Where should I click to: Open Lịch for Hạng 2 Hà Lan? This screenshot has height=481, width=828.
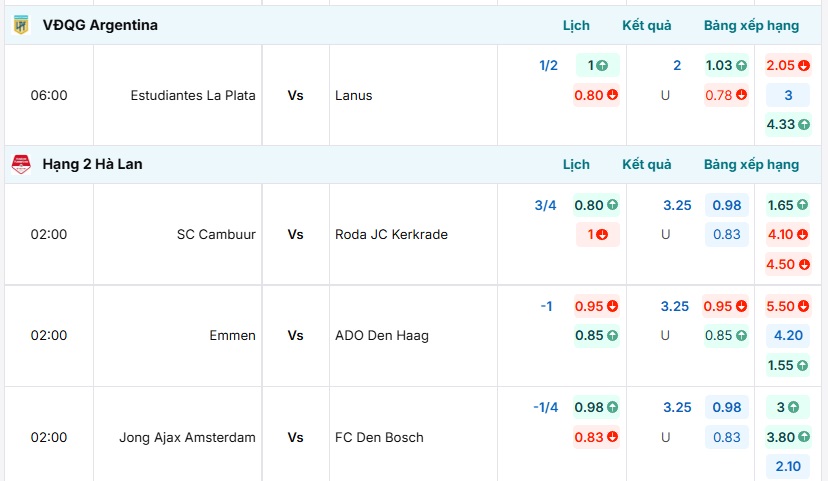pos(576,164)
